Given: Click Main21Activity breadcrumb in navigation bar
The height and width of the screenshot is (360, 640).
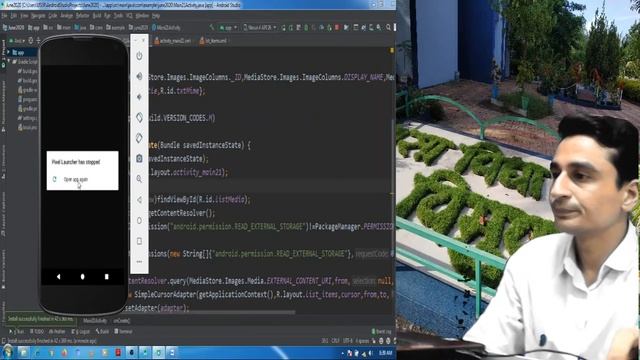Looking at the screenshot, I should click(x=166, y=27).
